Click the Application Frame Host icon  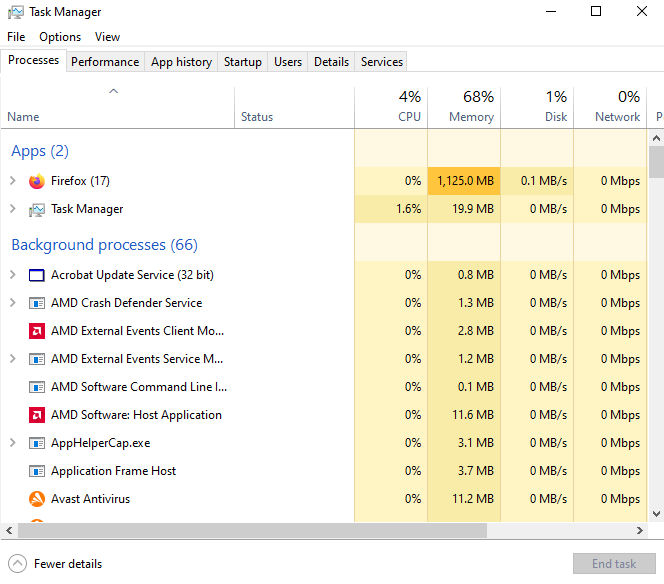(x=37, y=471)
